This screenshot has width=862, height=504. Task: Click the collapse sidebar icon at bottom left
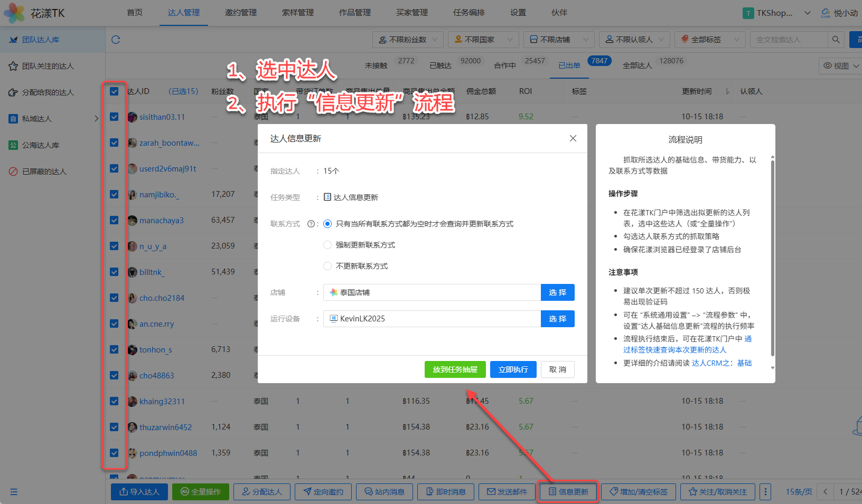click(x=14, y=492)
